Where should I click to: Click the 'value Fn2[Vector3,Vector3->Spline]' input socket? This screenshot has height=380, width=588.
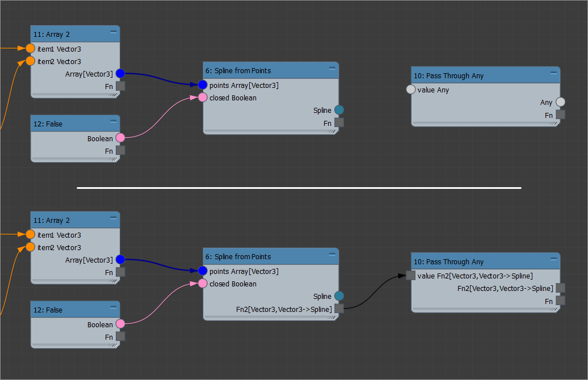410,276
